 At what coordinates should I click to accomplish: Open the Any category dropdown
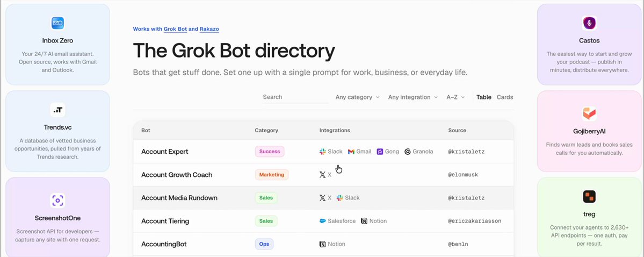357,97
